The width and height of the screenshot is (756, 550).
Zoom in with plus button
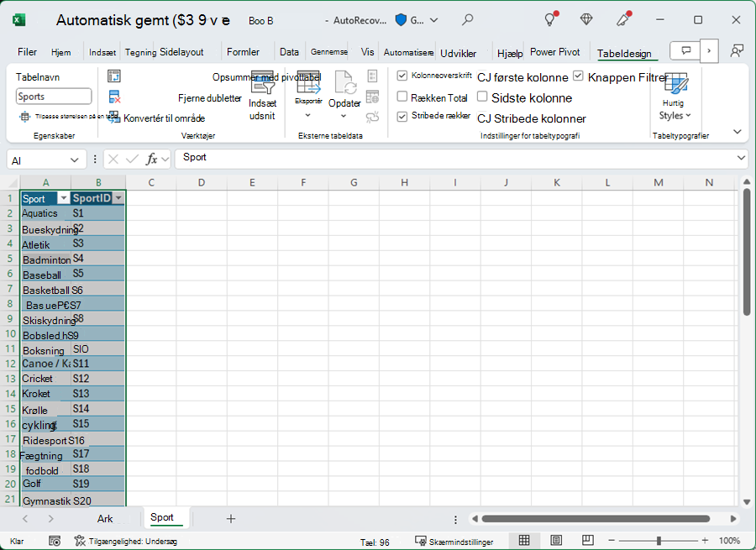pyautogui.click(x=705, y=541)
